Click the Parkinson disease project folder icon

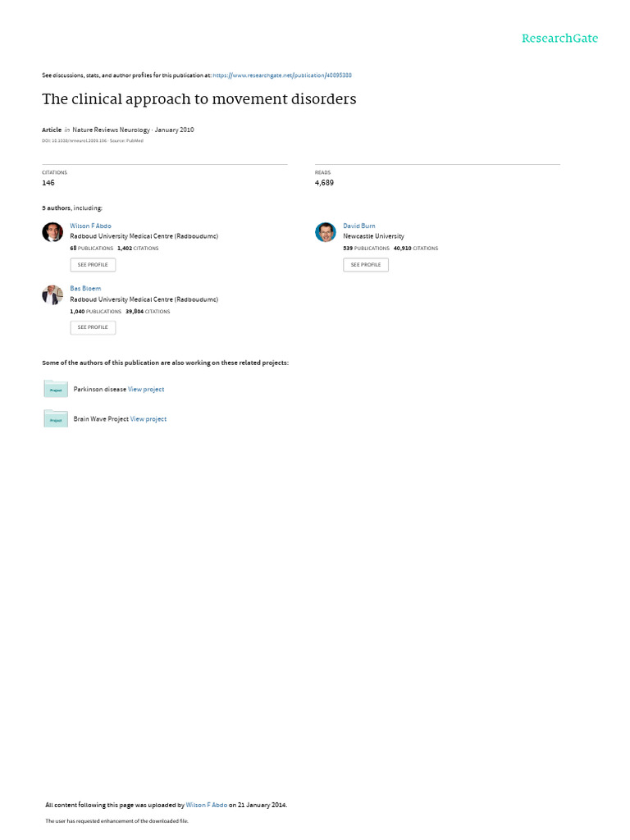click(56, 388)
